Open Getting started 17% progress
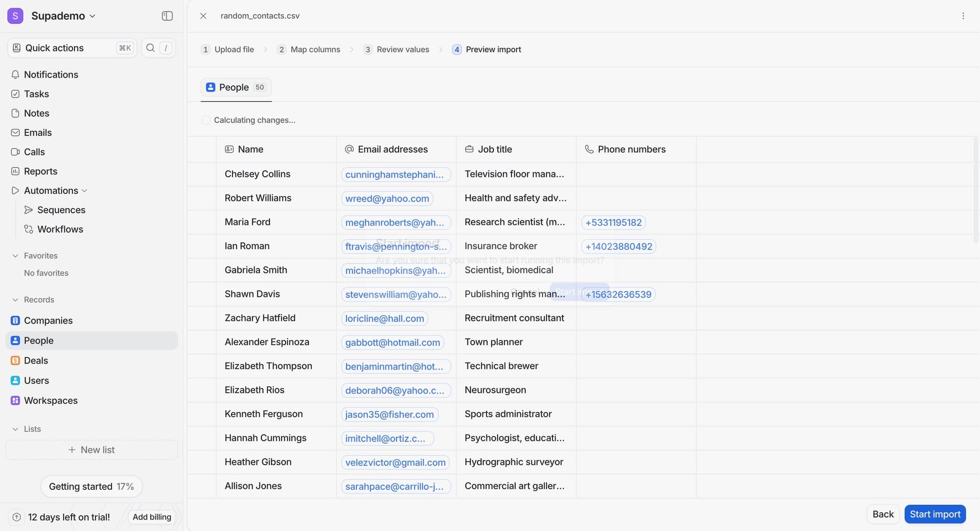 (91, 487)
